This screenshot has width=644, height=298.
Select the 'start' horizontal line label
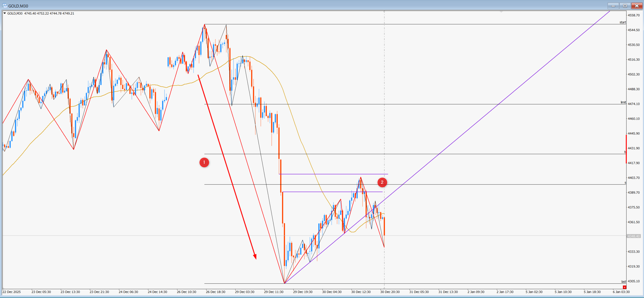(623, 22)
